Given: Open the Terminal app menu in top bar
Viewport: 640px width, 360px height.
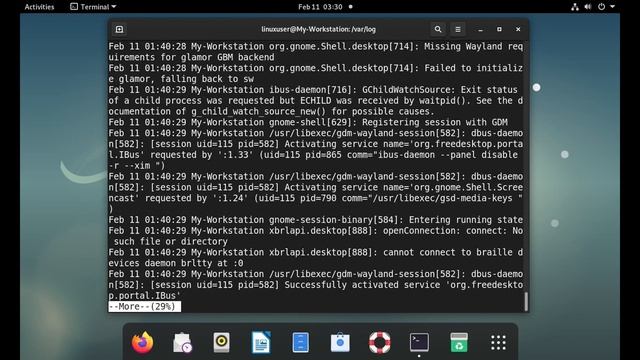Looking at the screenshot, I should [x=93, y=7].
